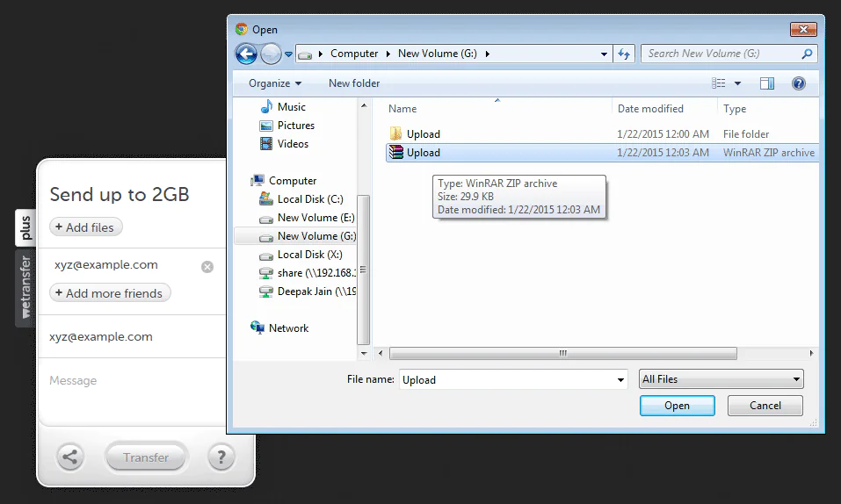841x504 pixels.
Task: Click the yellow Upload folder icon
Action: pyautogui.click(x=395, y=133)
